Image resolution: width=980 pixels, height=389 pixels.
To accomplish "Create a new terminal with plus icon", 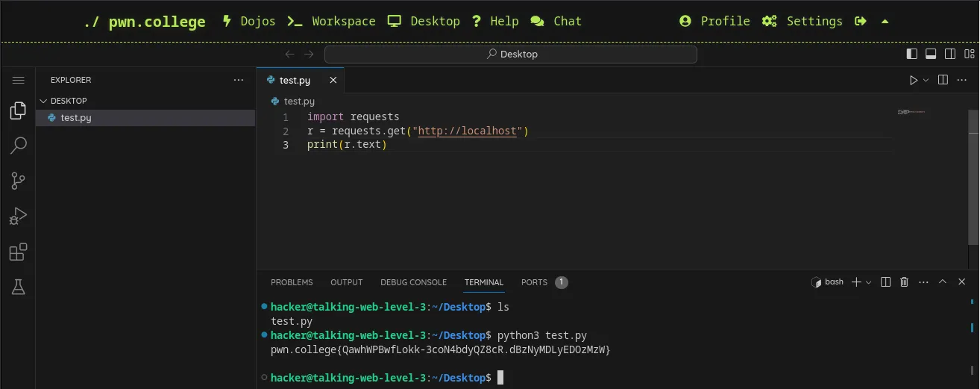I will (856, 281).
